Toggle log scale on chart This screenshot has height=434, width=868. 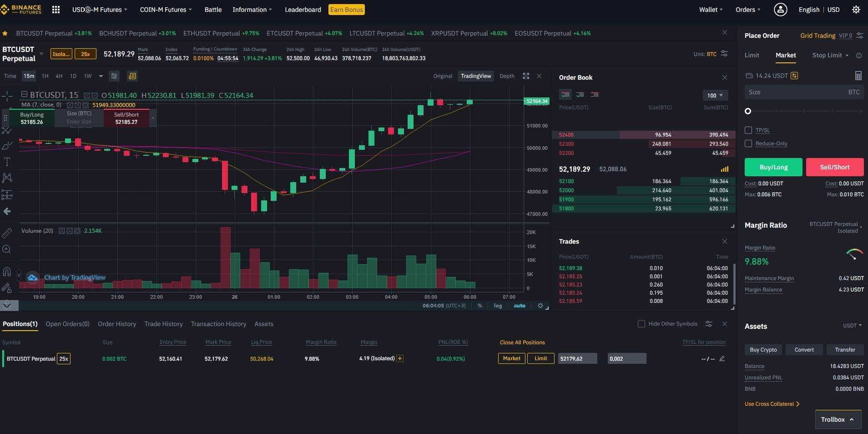coord(498,306)
